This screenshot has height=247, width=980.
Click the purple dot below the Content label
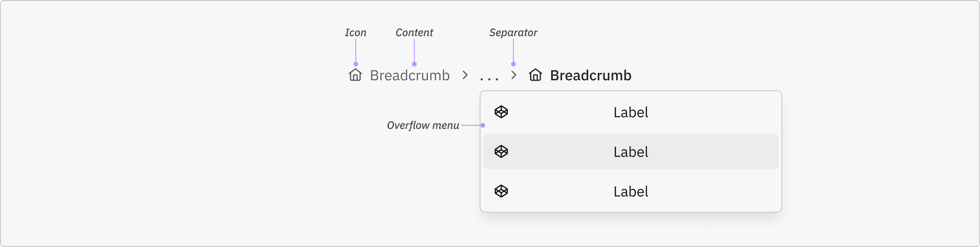point(414,64)
